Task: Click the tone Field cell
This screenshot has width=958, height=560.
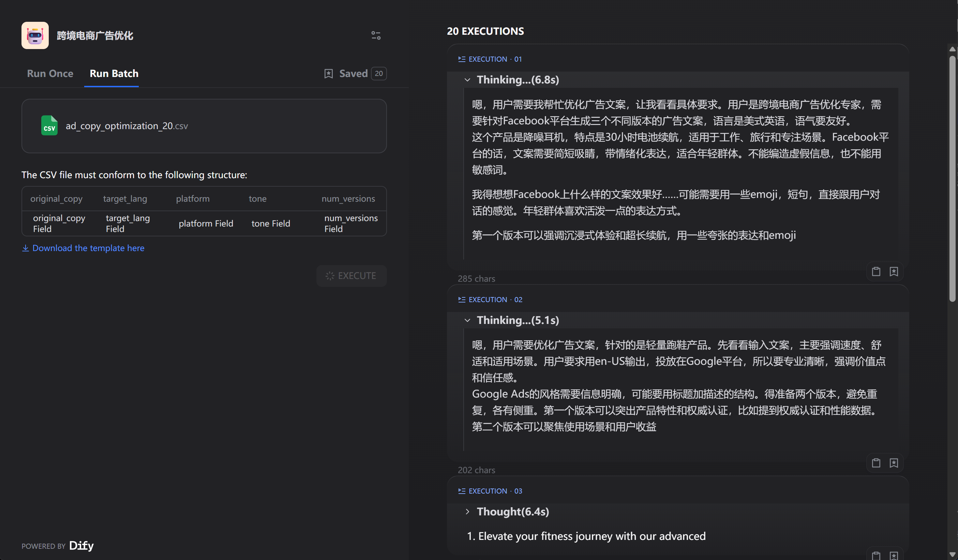Action: pyautogui.click(x=271, y=224)
